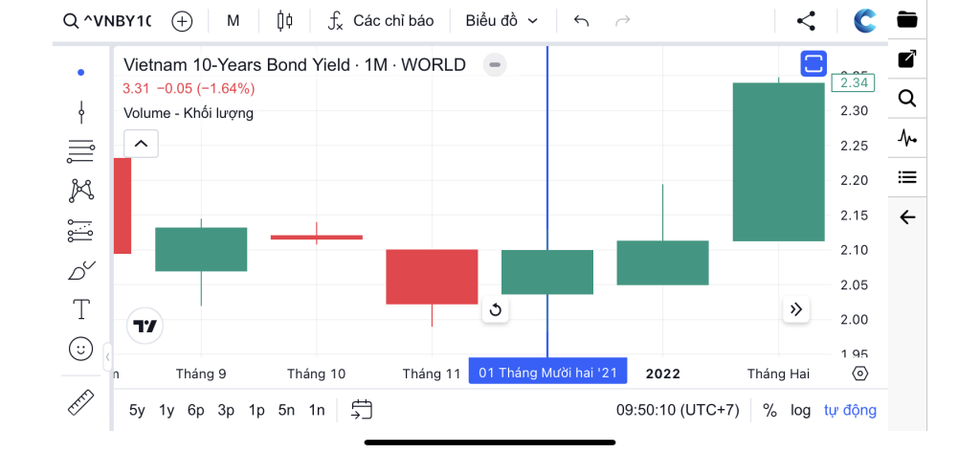The width and height of the screenshot is (980, 454).
Task: Select the 6p time range
Action: coord(195,410)
